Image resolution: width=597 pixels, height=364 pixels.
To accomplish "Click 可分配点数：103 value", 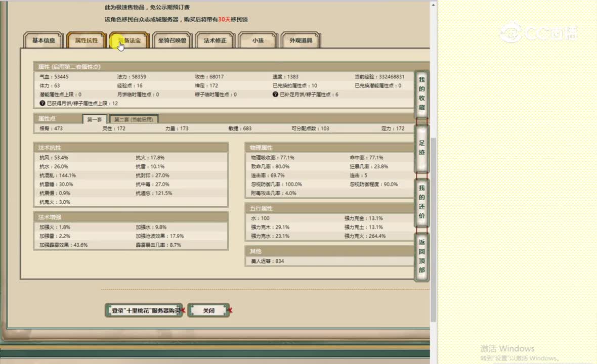I will click(310, 128).
